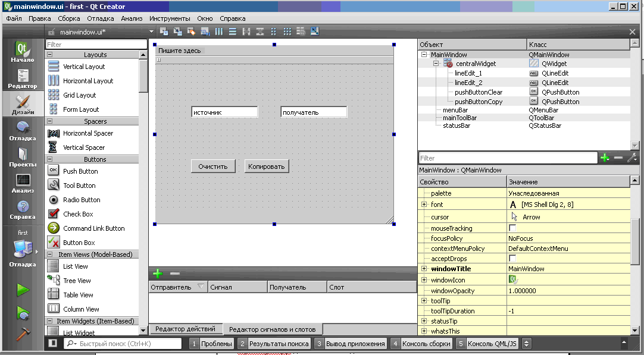
Task: Select the Дизайн mode in sidebar
Action: click(23, 104)
